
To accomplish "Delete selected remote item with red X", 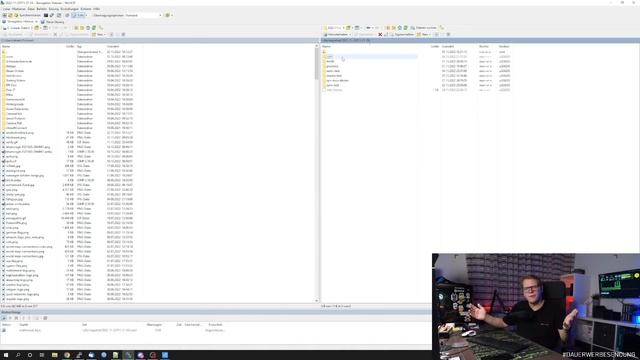I will 380,35.
